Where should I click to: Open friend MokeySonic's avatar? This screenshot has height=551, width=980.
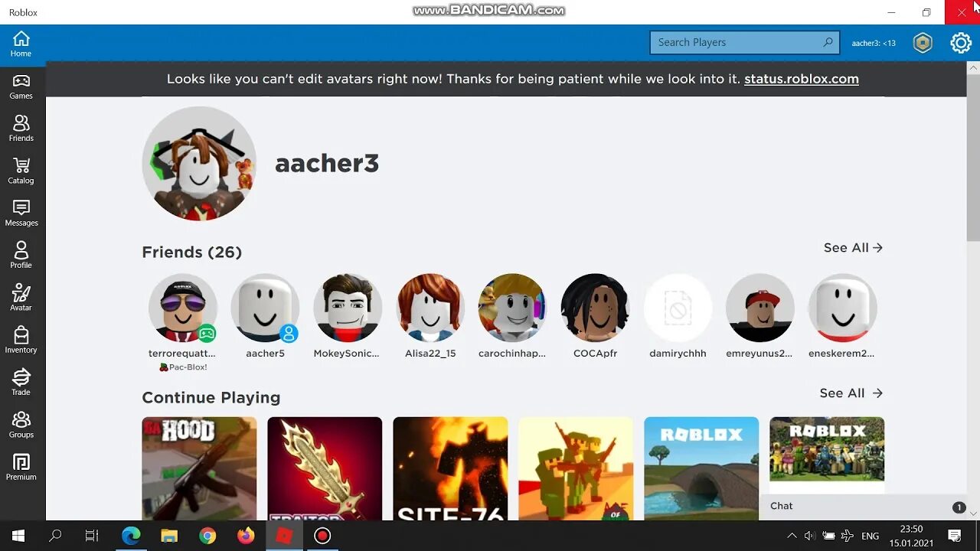tap(347, 308)
